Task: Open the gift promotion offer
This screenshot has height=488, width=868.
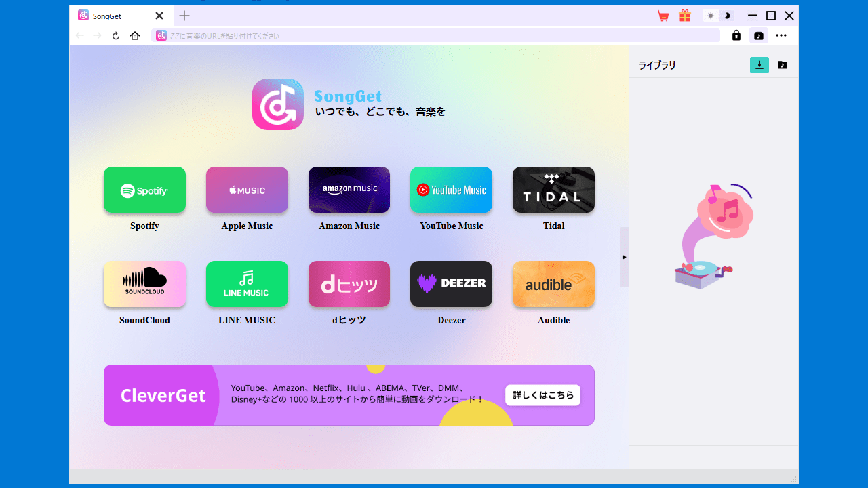Action: pos(684,15)
